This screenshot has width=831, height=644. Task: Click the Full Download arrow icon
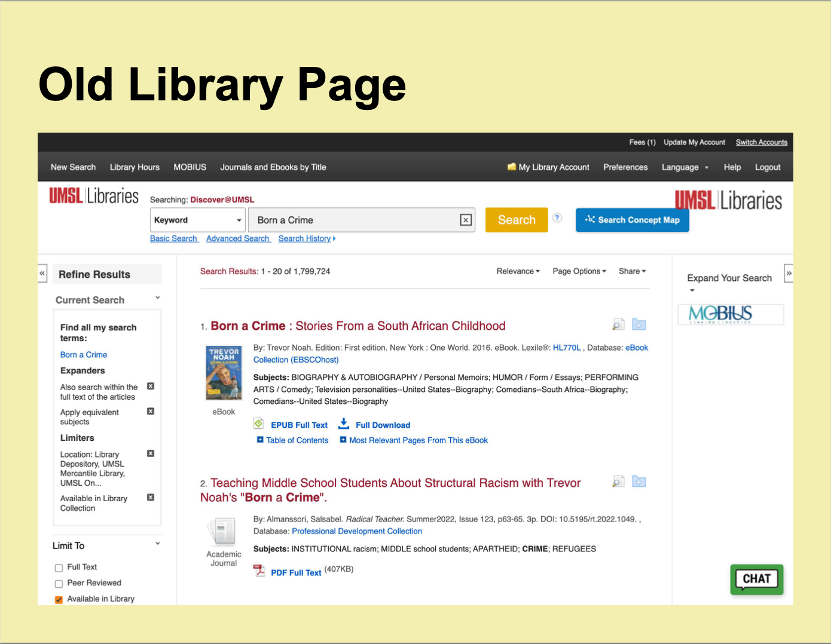pos(344,424)
